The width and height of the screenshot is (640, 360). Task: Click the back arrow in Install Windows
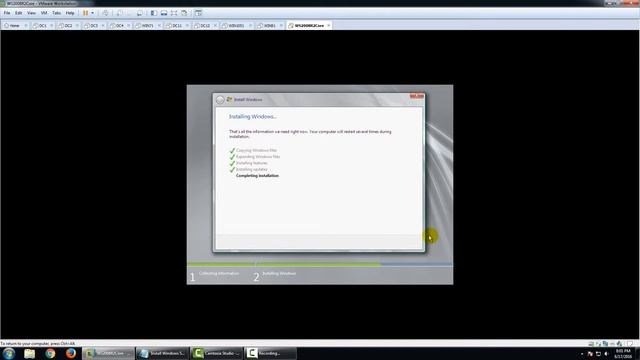click(x=220, y=100)
